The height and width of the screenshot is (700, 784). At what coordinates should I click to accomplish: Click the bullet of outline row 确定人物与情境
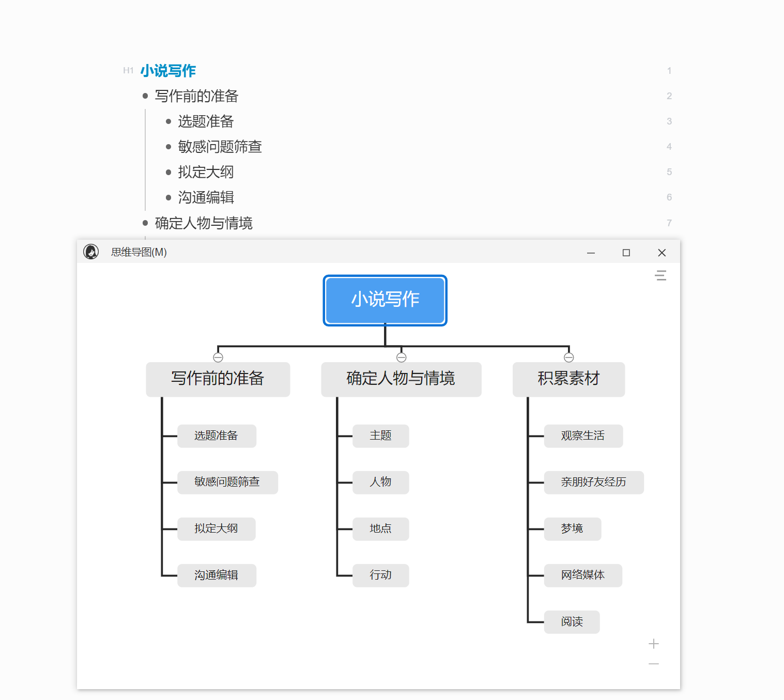[x=145, y=223]
